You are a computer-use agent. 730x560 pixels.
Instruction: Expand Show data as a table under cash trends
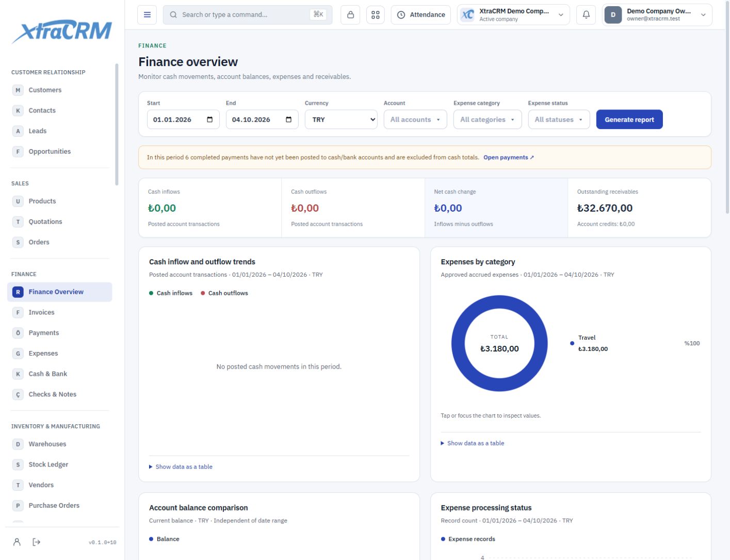coord(181,467)
